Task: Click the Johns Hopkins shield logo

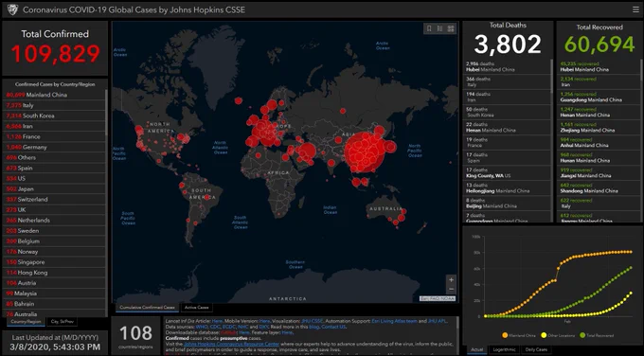Action: (12, 9)
